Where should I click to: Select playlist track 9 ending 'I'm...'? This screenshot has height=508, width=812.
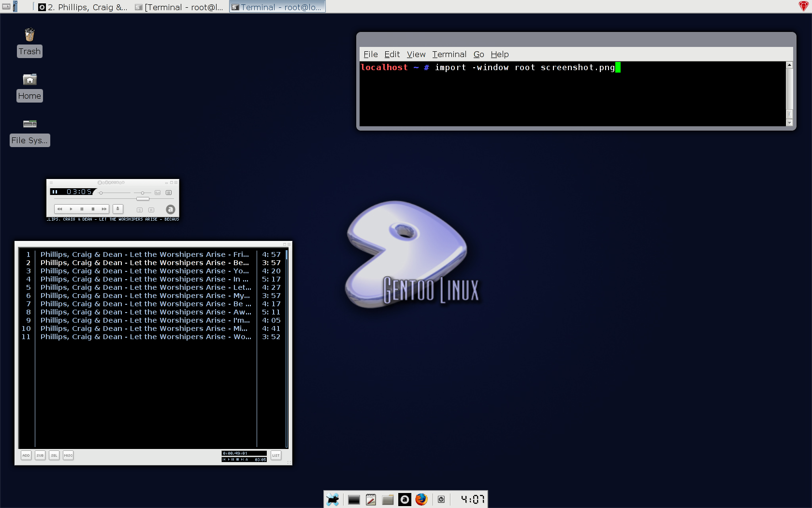point(151,320)
